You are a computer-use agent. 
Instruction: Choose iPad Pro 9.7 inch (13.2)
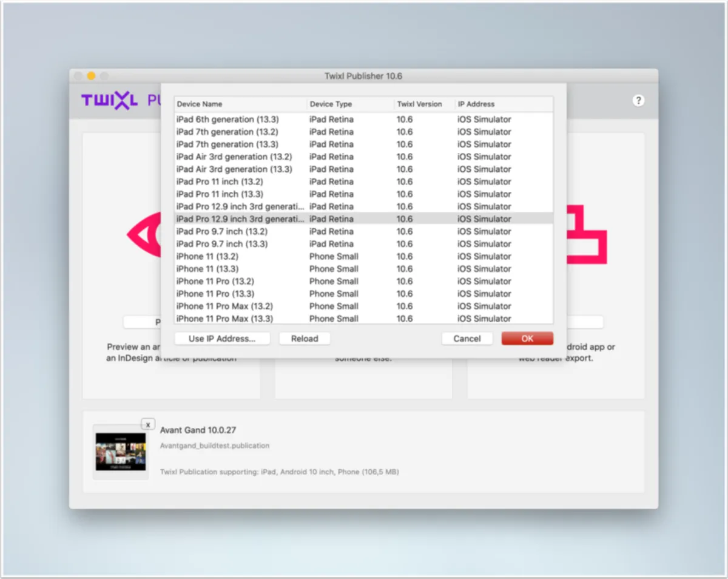[x=363, y=231]
